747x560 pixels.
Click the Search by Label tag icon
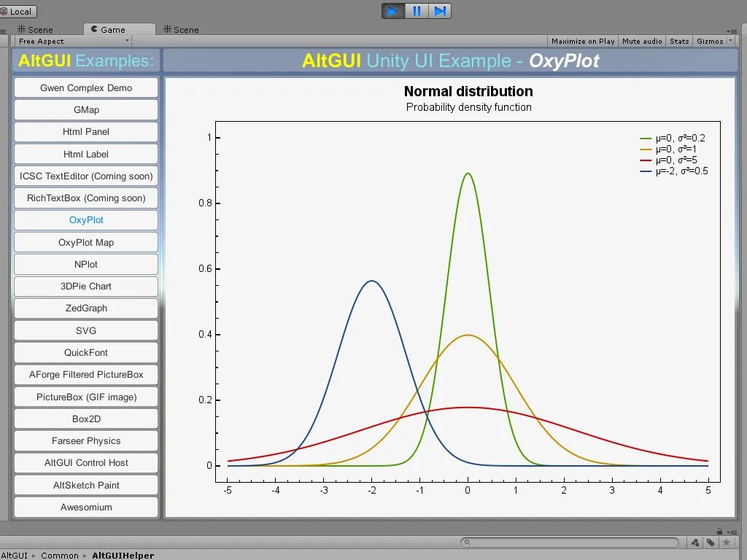tap(711, 542)
